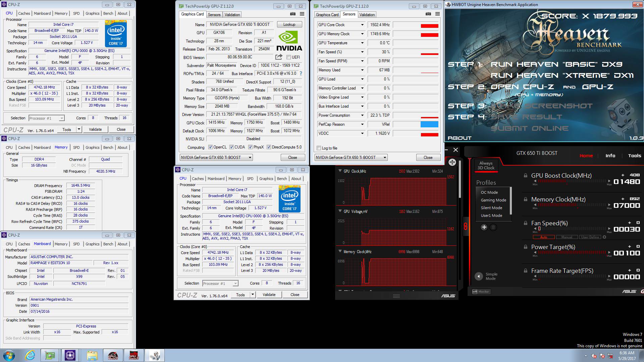Click the Lookup button in GPU-Z
This screenshot has height=362, width=644.
pos(289,24)
